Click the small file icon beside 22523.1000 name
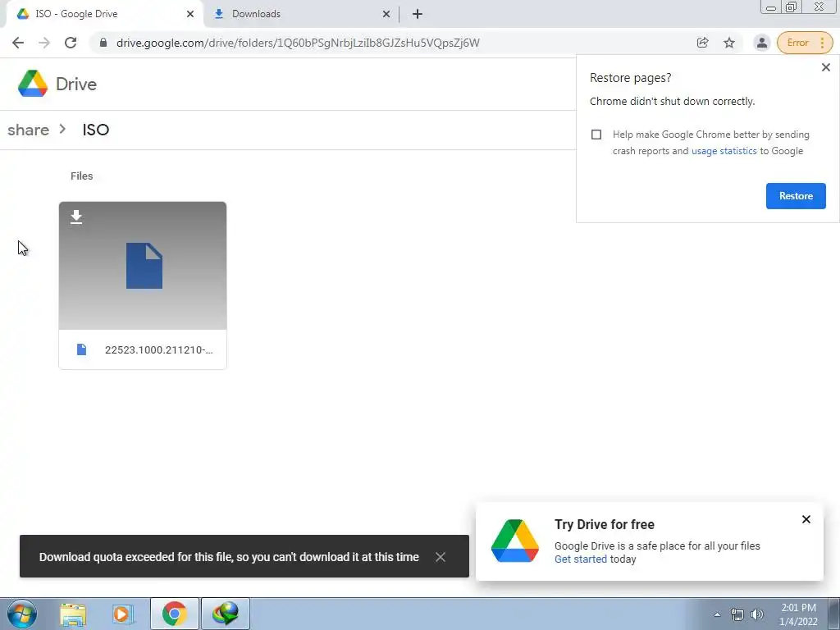This screenshot has height=630, width=840. tap(81, 349)
